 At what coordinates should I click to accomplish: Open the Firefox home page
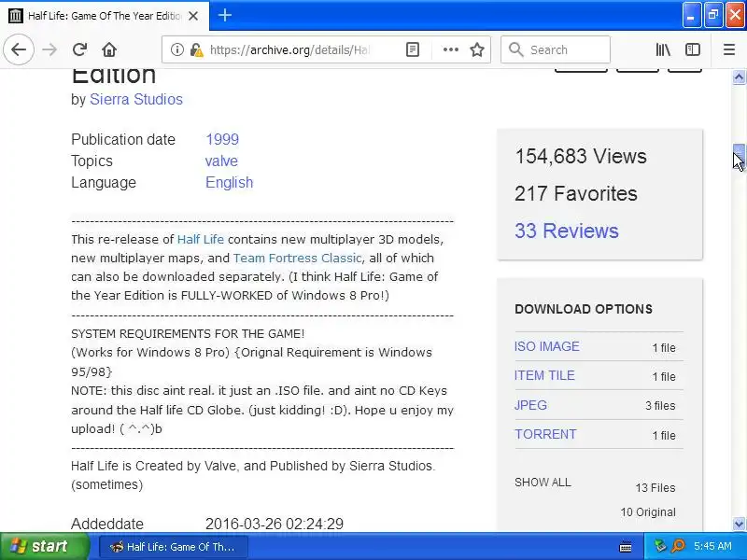(x=109, y=49)
